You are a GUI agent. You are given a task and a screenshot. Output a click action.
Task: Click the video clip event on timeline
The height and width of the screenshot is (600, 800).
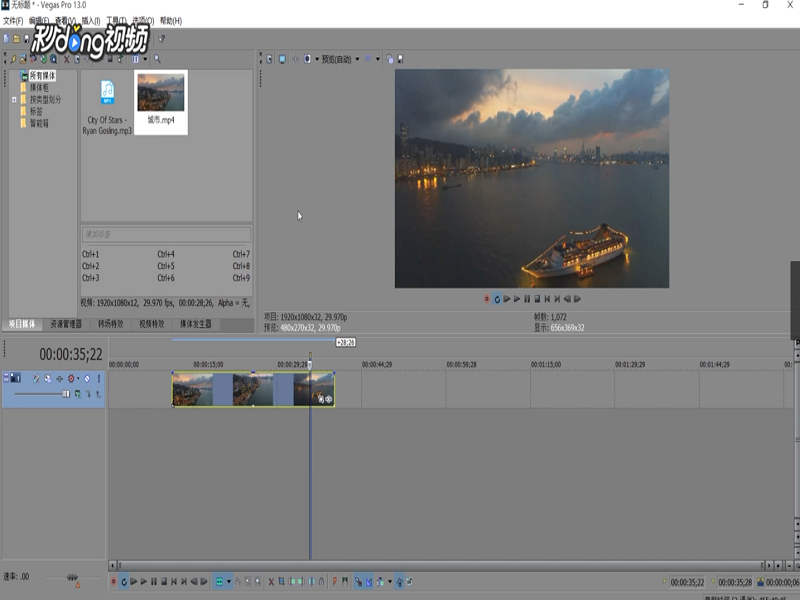click(253, 389)
